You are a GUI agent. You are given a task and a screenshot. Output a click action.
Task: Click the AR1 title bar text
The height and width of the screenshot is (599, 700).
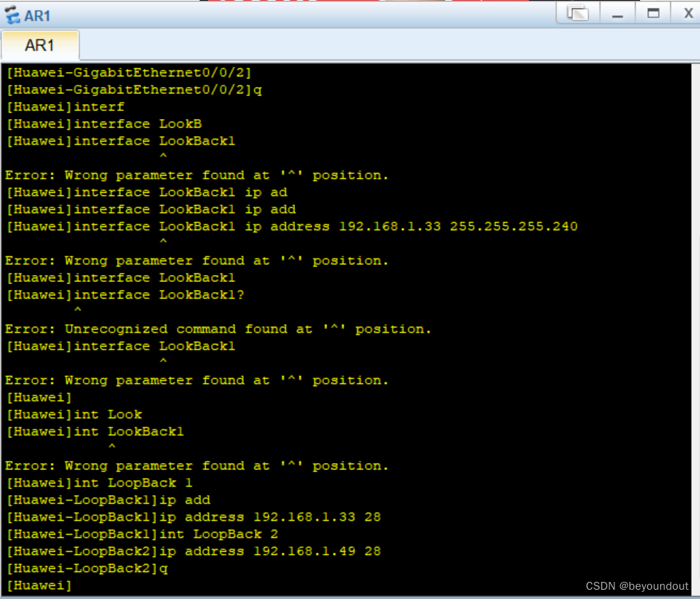37,16
